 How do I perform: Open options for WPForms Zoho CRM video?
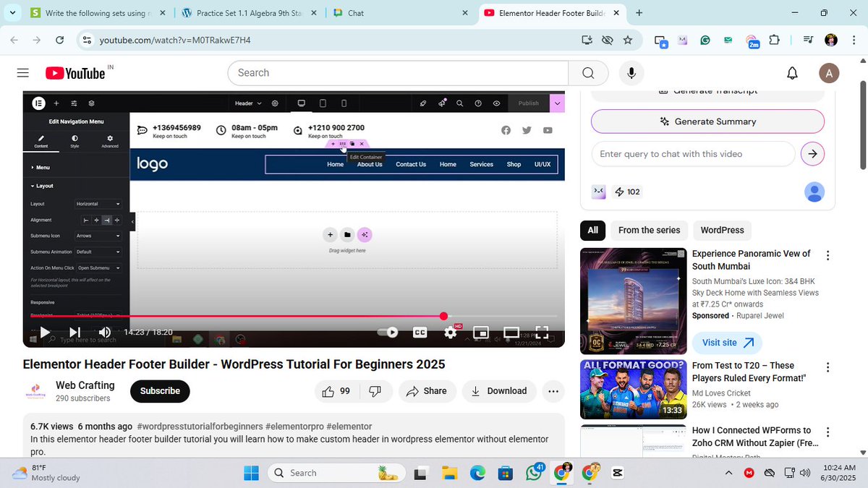click(828, 432)
